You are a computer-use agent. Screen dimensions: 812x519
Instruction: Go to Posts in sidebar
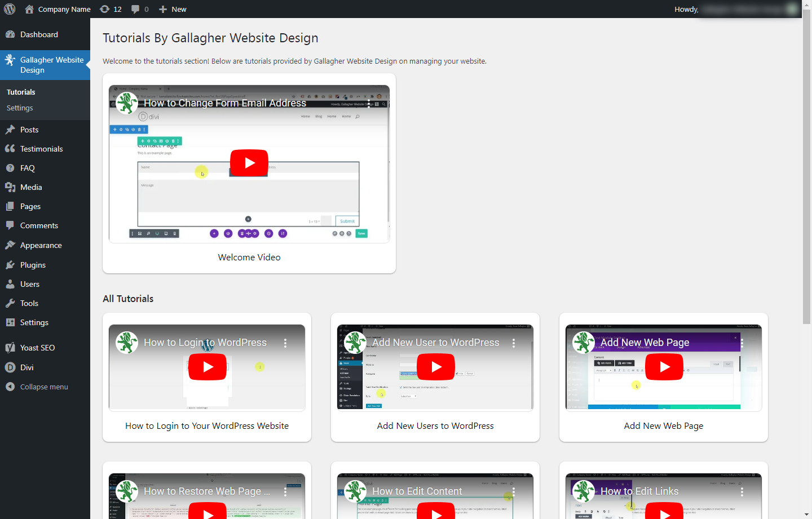[29, 130]
